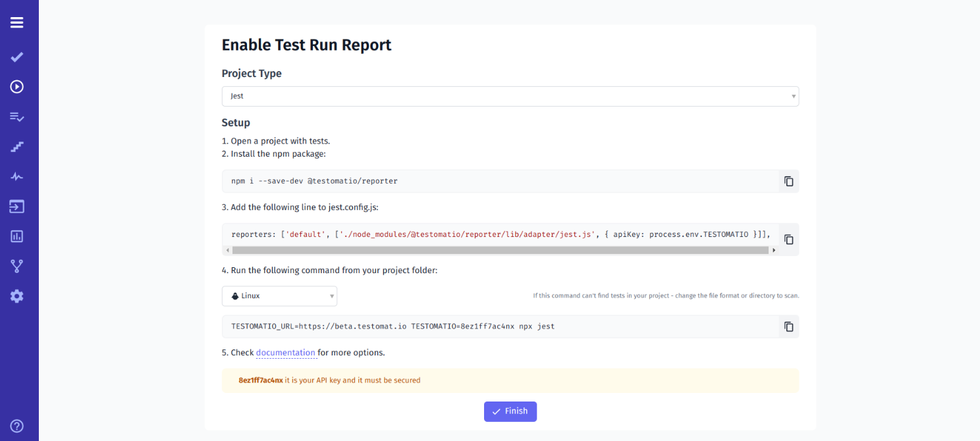Open Analytics via the bar chart icon
980x441 pixels.
pos(16,236)
